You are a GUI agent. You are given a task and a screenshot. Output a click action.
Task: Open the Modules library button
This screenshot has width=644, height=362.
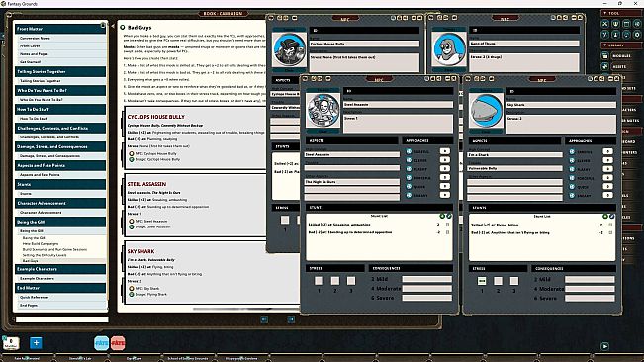pyautogui.click(x=621, y=55)
